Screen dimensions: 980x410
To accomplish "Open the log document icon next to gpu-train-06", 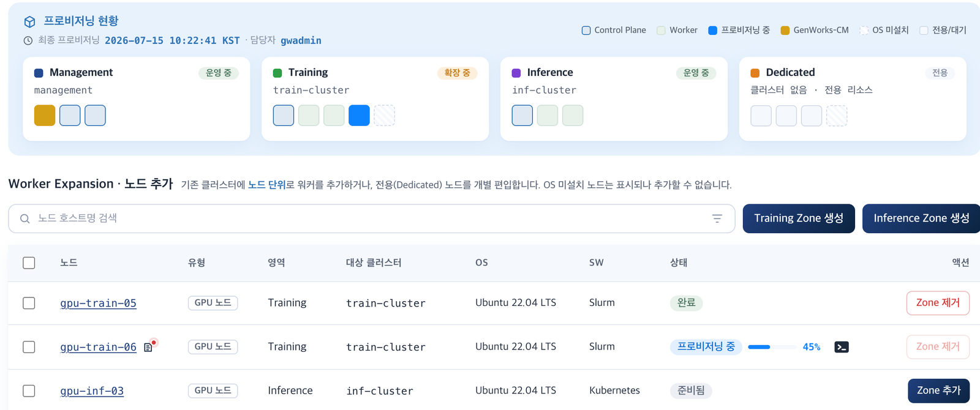I will (148, 348).
